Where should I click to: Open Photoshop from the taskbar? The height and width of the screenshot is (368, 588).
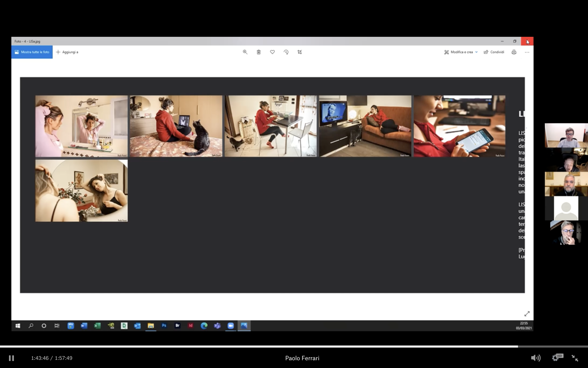164,326
